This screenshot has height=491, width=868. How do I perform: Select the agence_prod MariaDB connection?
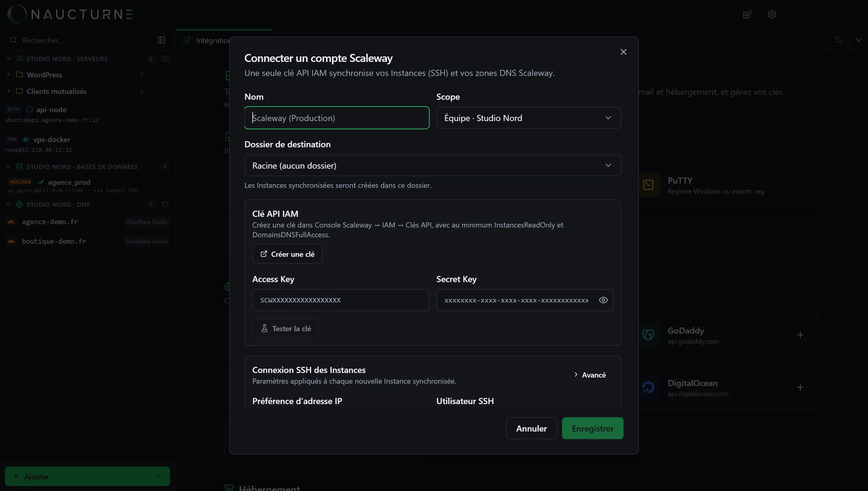click(87, 186)
